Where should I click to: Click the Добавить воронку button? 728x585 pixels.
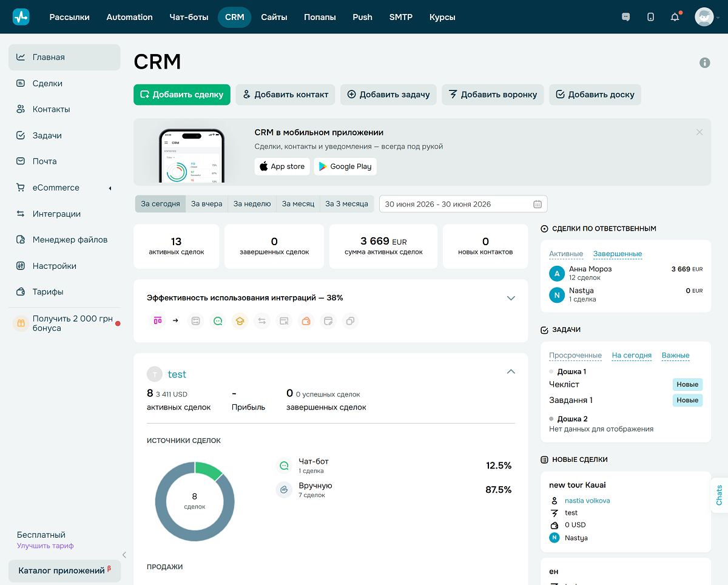click(x=493, y=95)
